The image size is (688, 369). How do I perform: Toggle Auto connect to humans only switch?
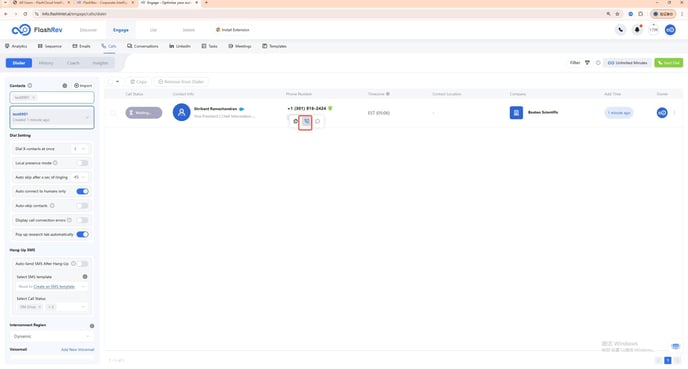click(x=82, y=191)
